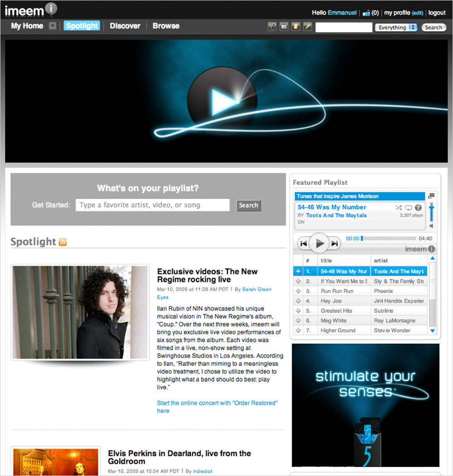Image resolution: width=453 pixels, height=476 pixels.
Task: Play the current song in Featured Playlist
Action: (x=319, y=243)
